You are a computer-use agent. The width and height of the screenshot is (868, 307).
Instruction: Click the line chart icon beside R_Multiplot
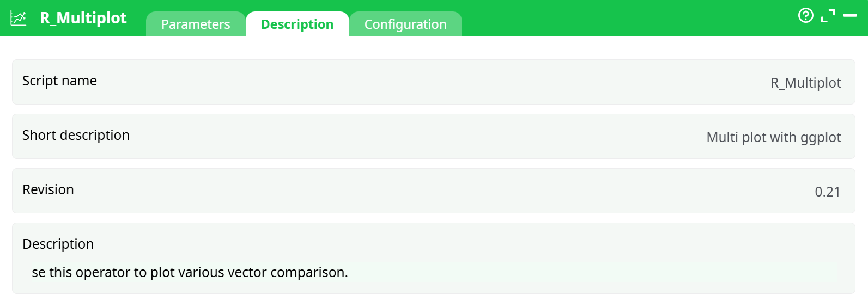pyautogui.click(x=19, y=18)
